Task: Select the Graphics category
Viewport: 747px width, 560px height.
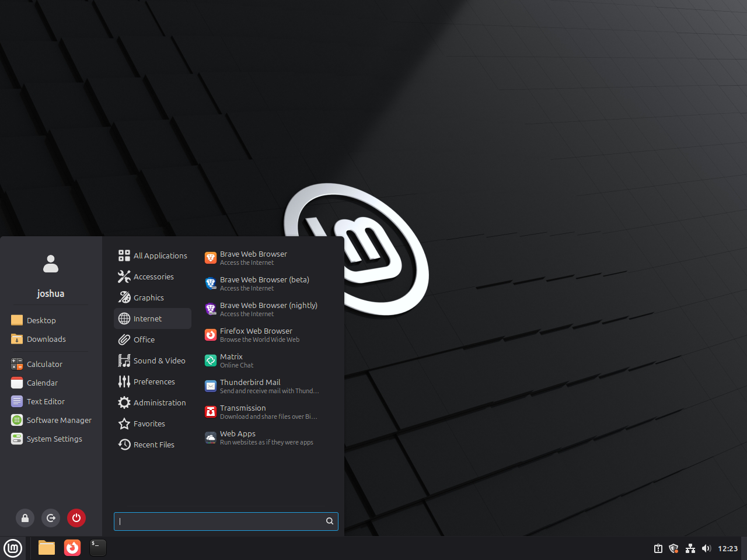Action: coord(148,297)
